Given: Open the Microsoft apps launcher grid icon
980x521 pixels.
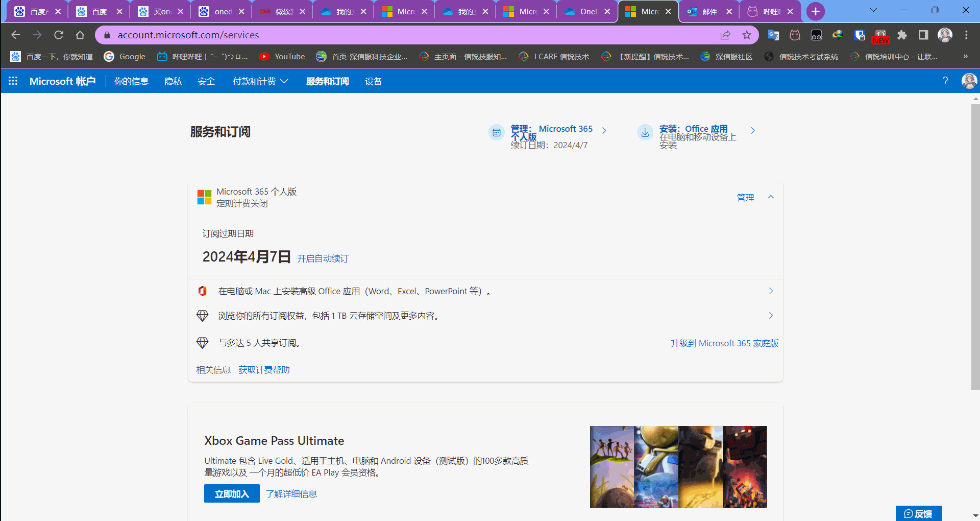Looking at the screenshot, I should point(13,81).
